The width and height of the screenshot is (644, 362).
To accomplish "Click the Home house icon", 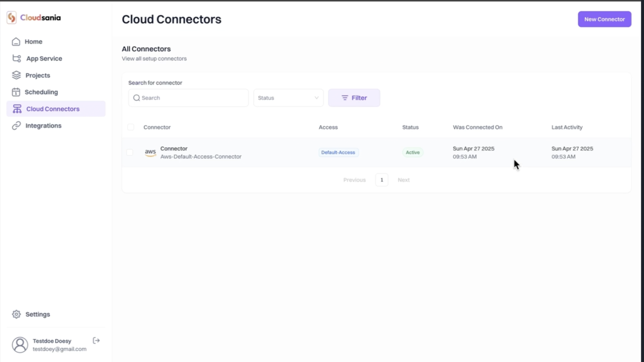I will [x=16, y=42].
